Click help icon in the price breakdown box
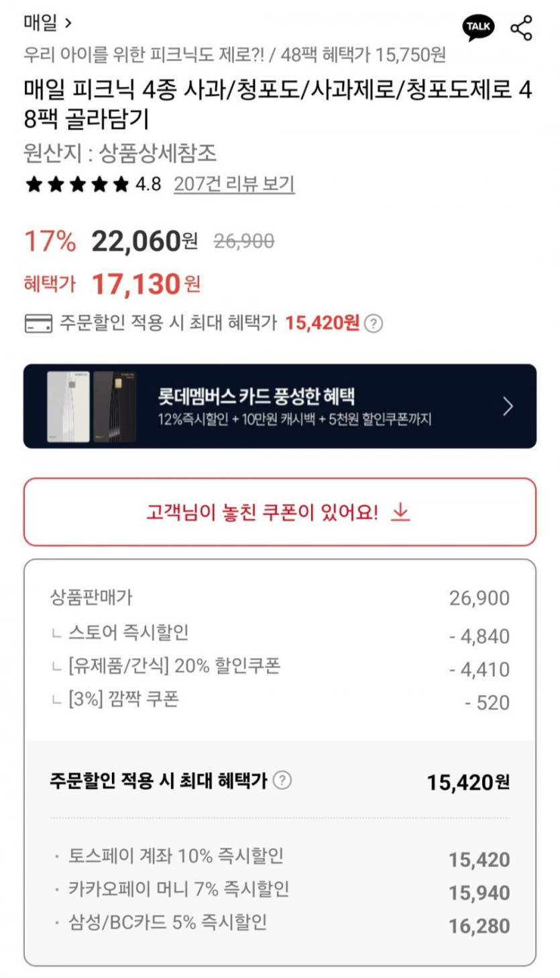 pos(282,781)
